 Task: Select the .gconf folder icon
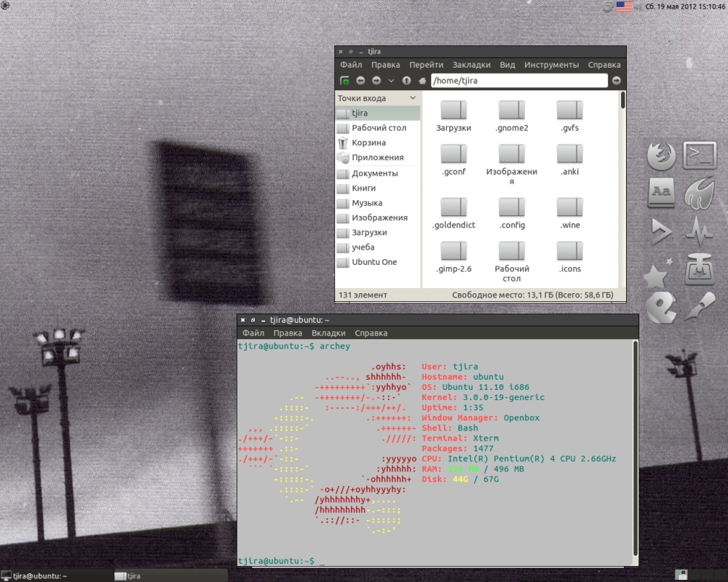pos(454,154)
